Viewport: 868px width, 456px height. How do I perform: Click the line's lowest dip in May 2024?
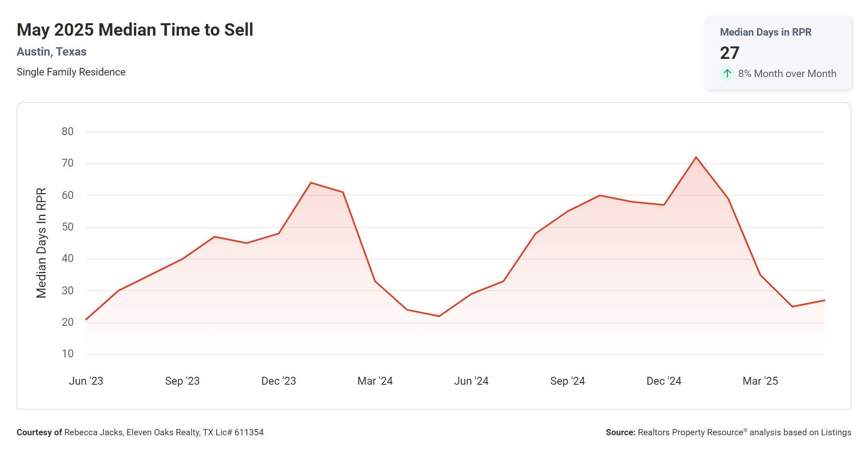439,316
